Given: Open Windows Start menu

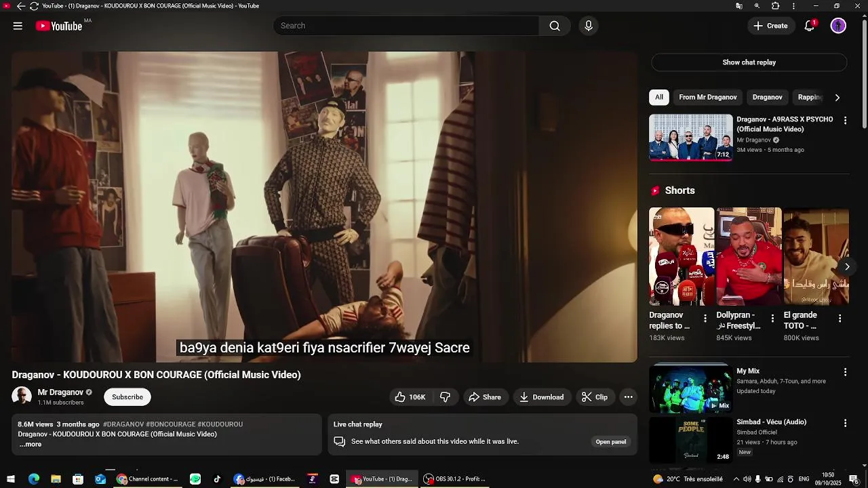Looking at the screenshot, I should pos(11,479).
